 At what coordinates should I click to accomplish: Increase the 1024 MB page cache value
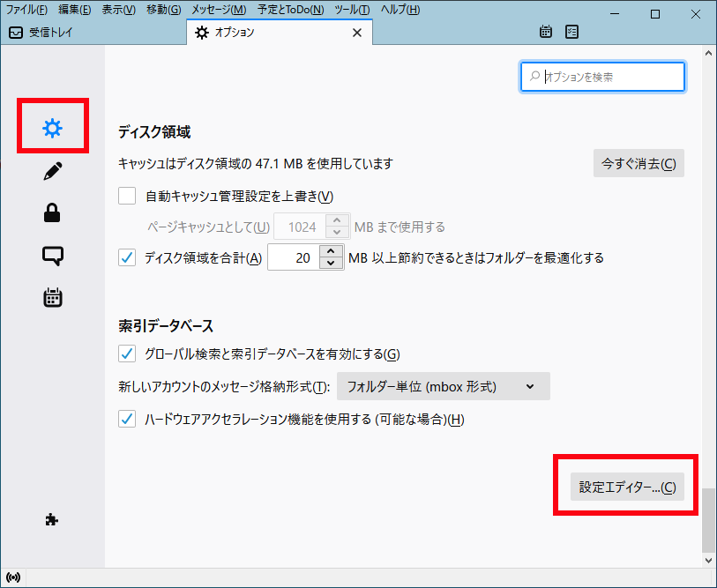pyautogui.click(x=338, y=220)
